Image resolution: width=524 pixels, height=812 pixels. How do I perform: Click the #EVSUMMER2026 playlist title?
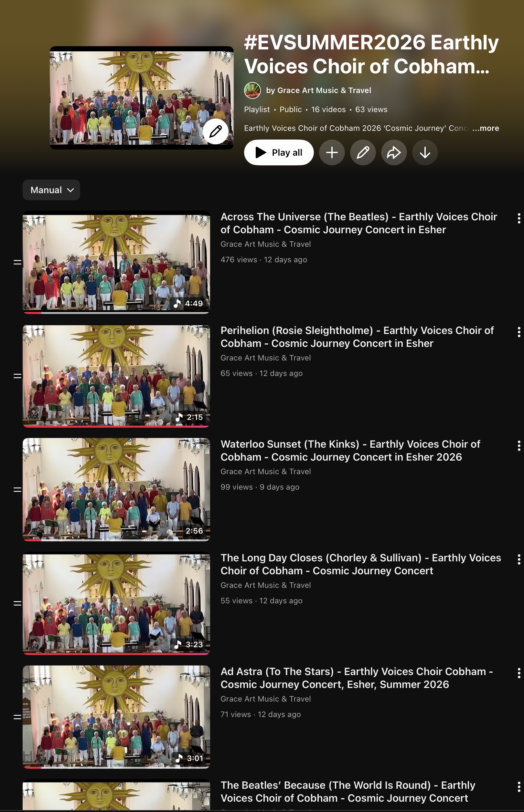pyautogui.click(x=371, y=54)
